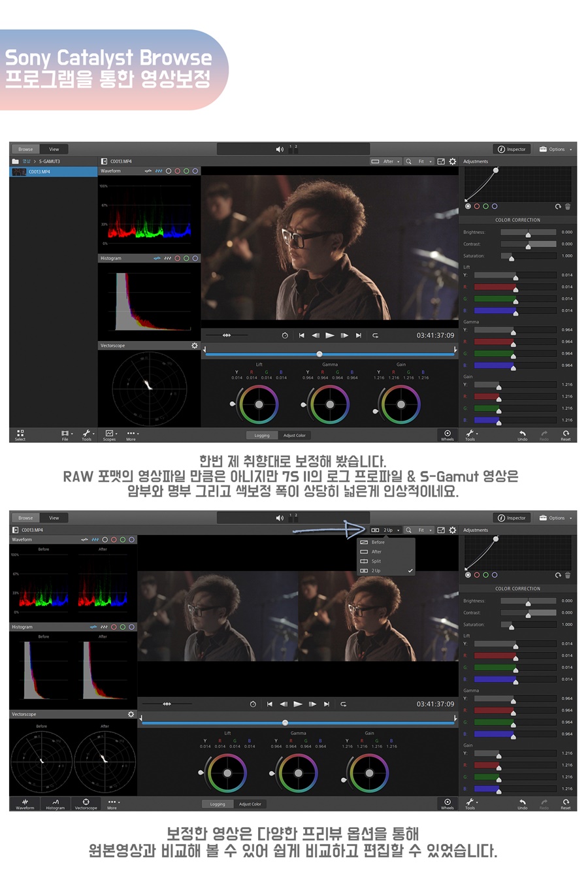
Task: Open right-side Tools dropdown in upper window
Action: [471, 435]
